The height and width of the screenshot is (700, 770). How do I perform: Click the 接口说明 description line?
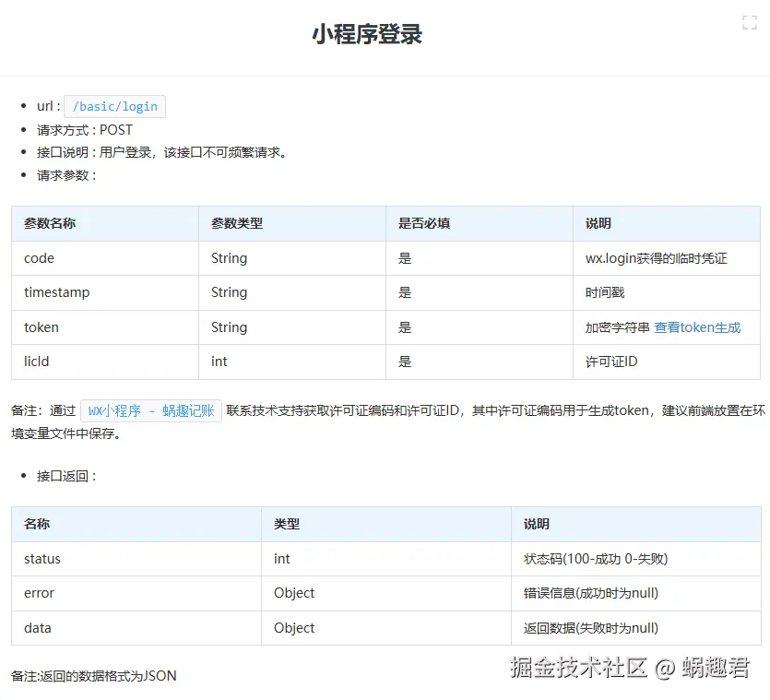click(x=161, y=153)
